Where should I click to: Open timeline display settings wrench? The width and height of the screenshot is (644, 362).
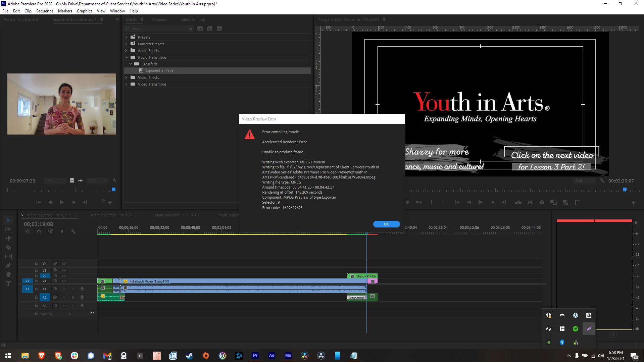point(73,231)
